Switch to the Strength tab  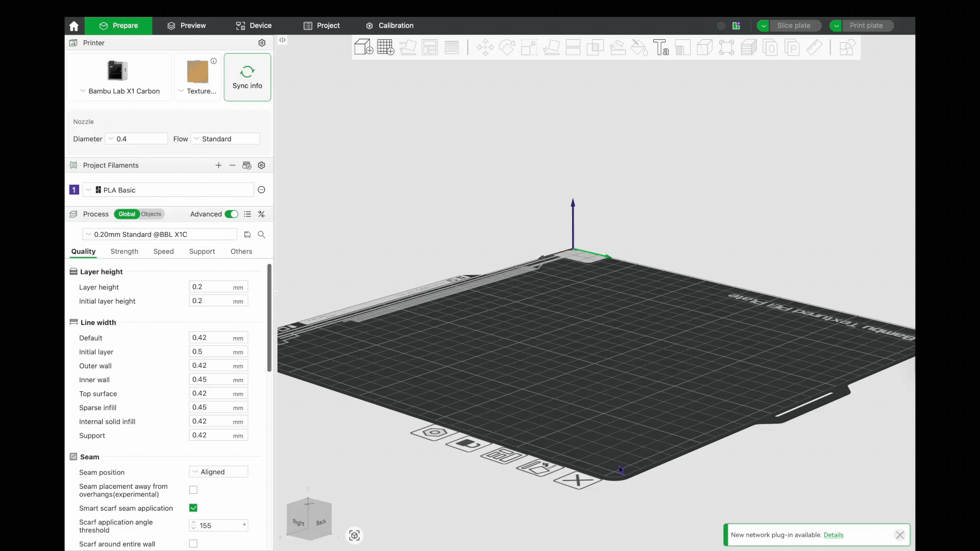coord(124,252)
